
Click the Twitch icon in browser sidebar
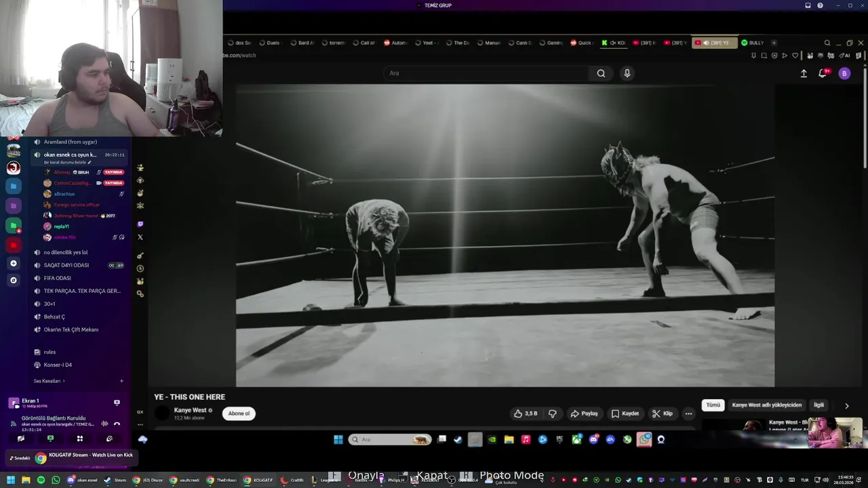click(x=140, y=224)
